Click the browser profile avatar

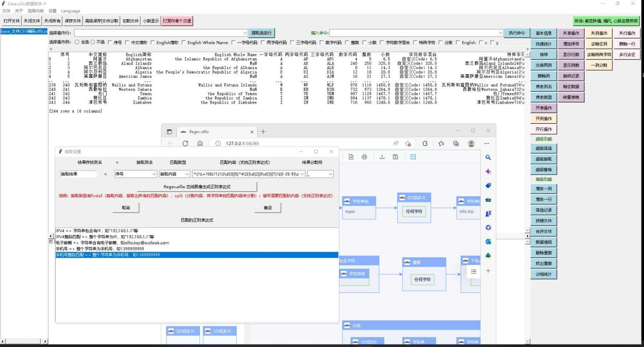tap(471, 144)
